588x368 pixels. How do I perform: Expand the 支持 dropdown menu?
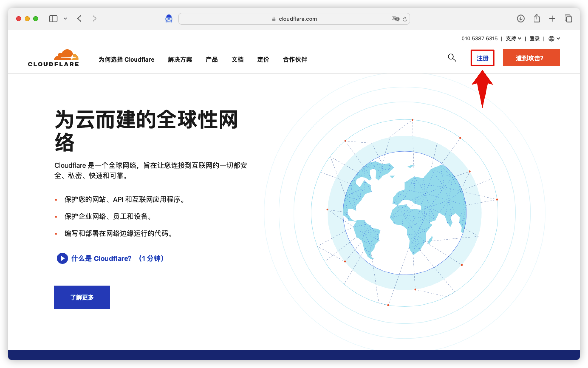pos(513,38)
